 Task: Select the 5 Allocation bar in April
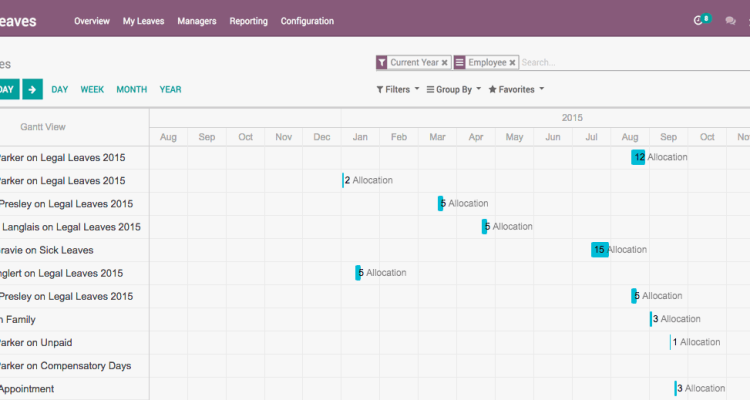tap(485, 226)
